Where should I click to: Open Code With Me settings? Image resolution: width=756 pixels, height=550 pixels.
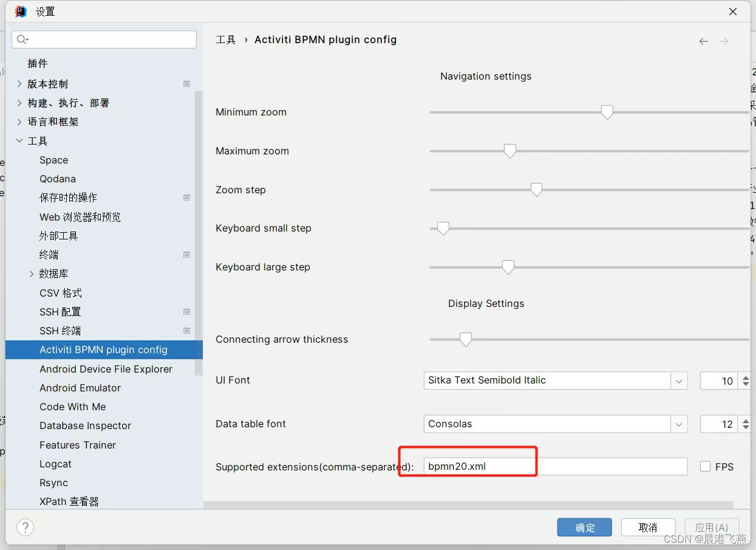[x=73, y=407]
